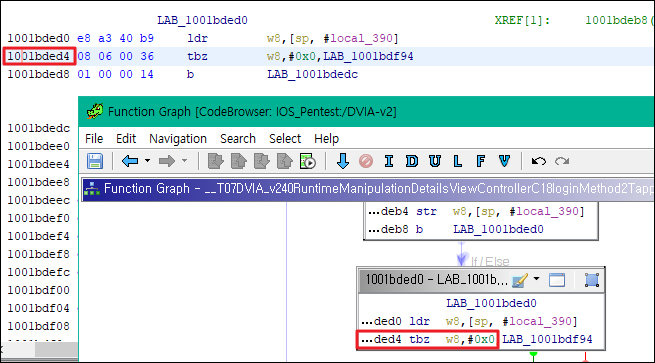Select address 1001bdf08 in listing
Image resolution: width=655 pixels, height=363 pixels.
[x=38, y=326]
